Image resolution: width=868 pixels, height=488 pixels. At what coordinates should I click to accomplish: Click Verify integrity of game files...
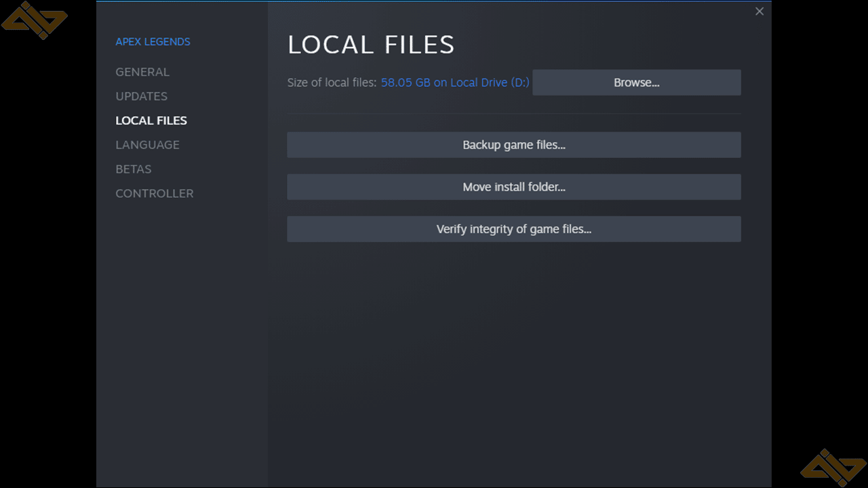514,229
